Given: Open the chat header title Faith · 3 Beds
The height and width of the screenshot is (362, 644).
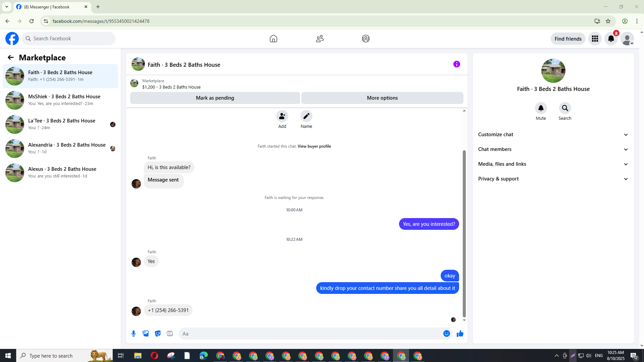Looking at the screenshot, I should (184, 65).
